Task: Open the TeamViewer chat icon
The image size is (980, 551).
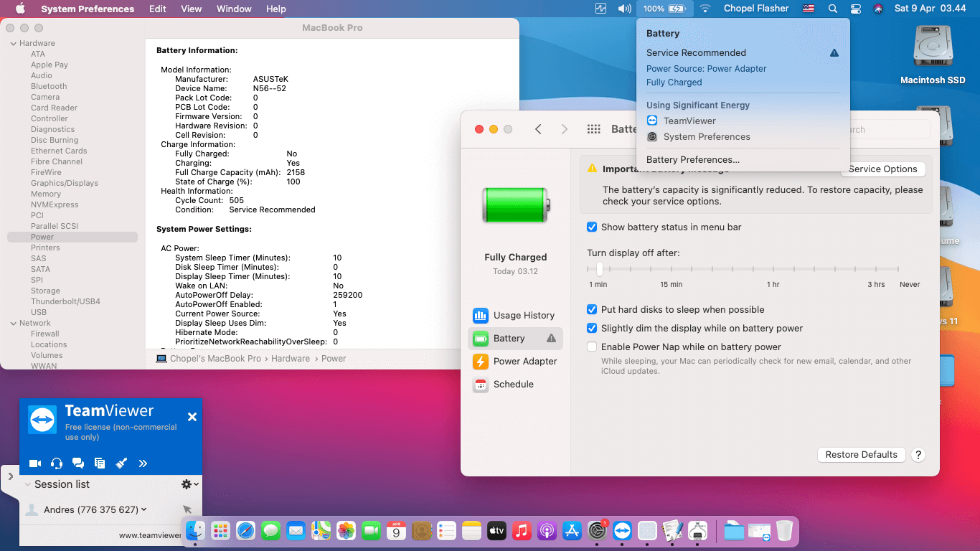Action: (77, 463)
